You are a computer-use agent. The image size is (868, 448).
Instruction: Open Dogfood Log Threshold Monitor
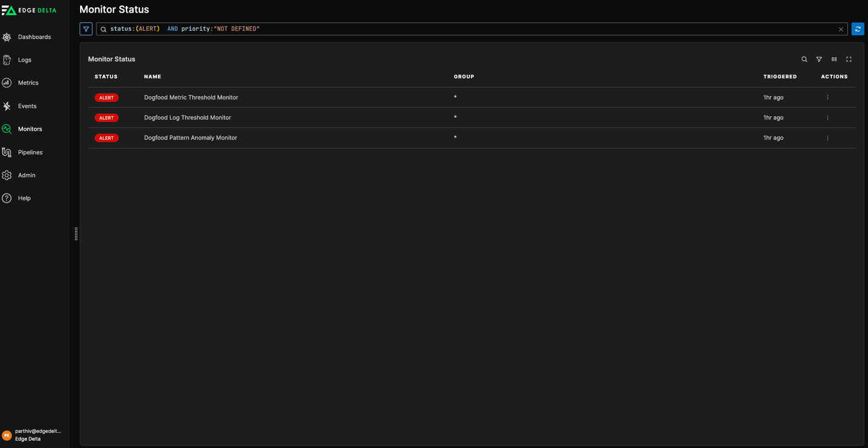[187, 118]
